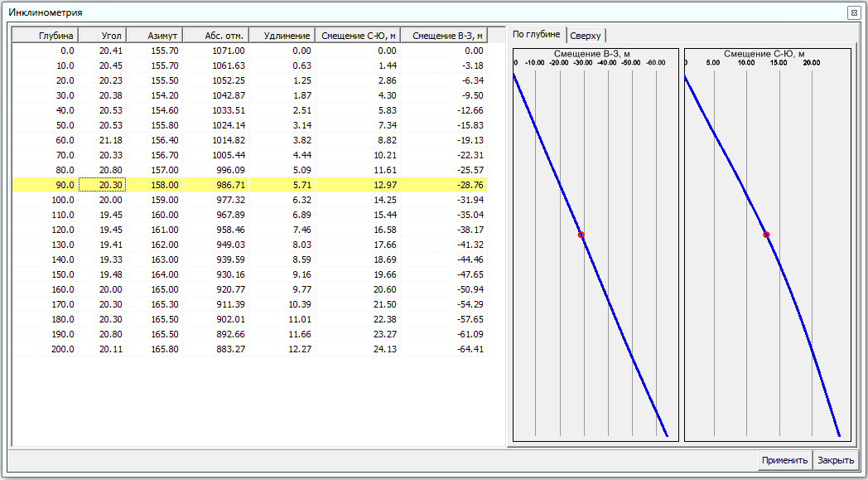
Task: Click angle value 21.18
Action: 111,140
